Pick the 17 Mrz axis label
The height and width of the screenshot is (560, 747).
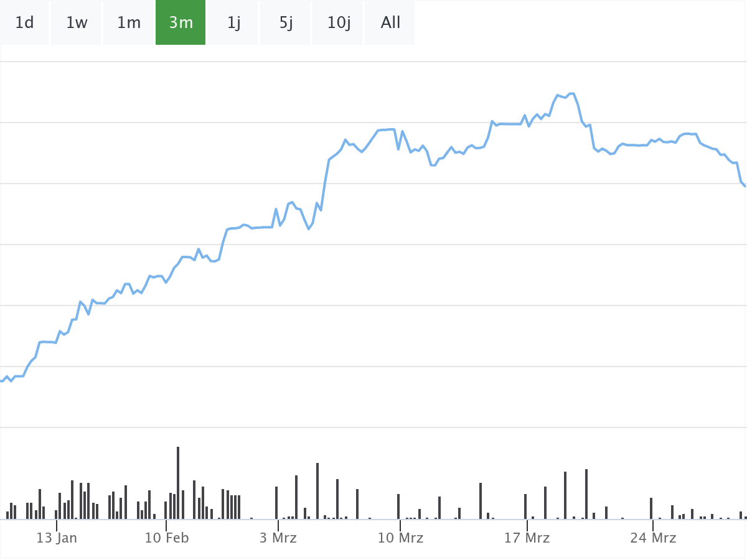pyautogui.click(x=527, y=538)
